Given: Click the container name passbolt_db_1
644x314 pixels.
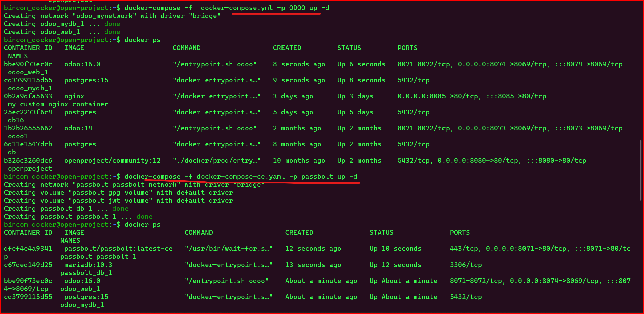Looking at the screenshot, I should [86, 273].
